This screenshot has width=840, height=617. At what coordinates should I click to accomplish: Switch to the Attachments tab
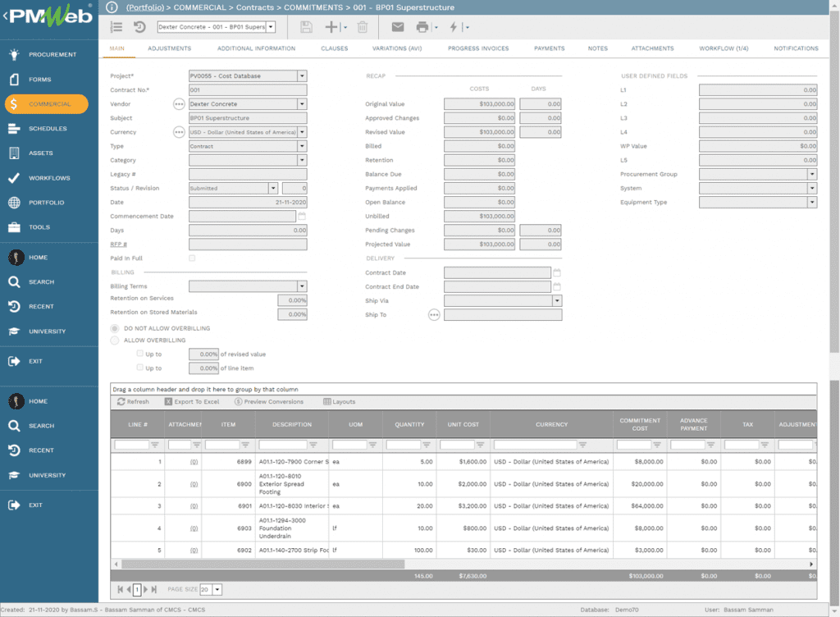click(x=652, y=48)
